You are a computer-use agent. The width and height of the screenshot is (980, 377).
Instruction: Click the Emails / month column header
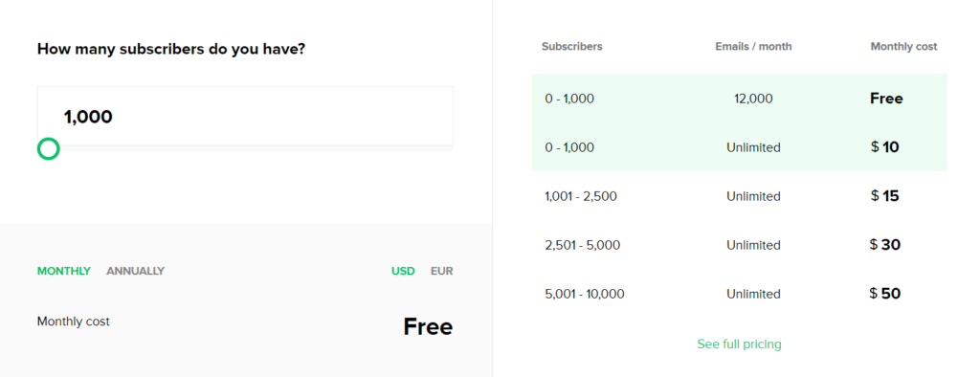point(753,46)
